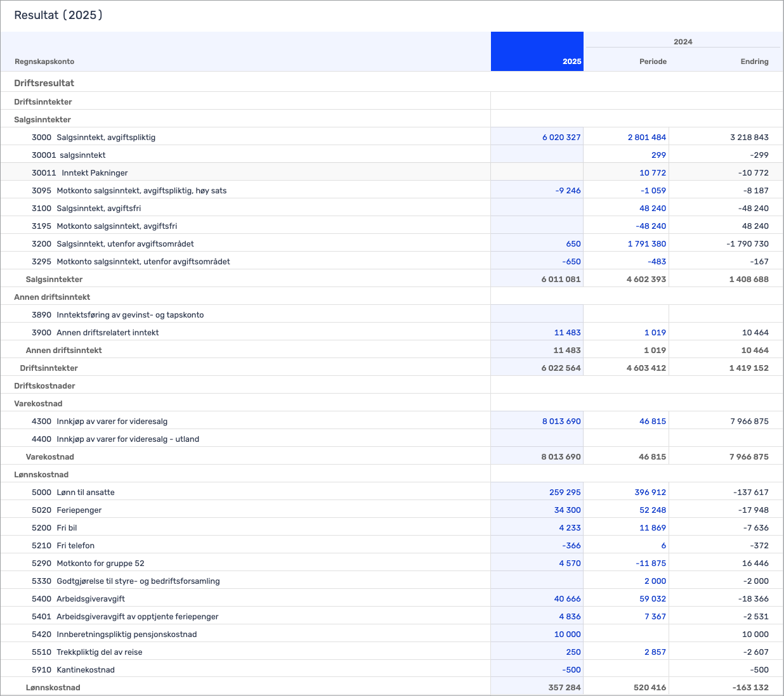Open the -9 246 amount for account 3095
Viewport: 784px width, 696px height.
coord(568,191)
